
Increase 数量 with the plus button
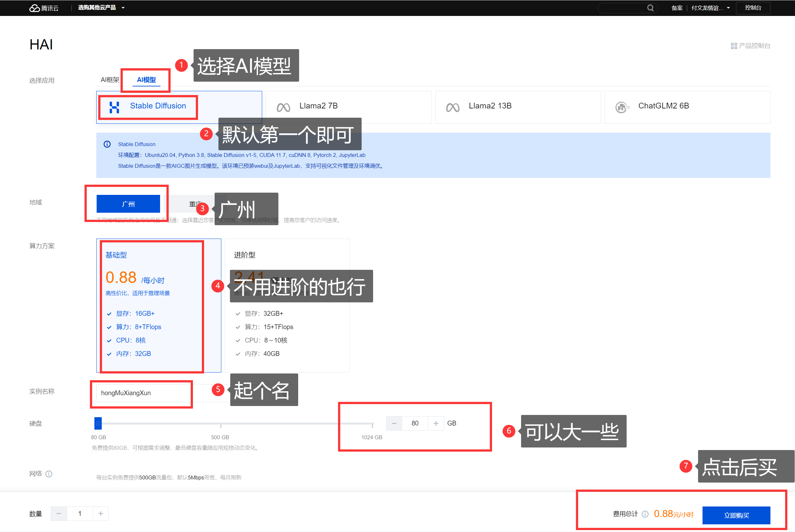tap(101, 513)
